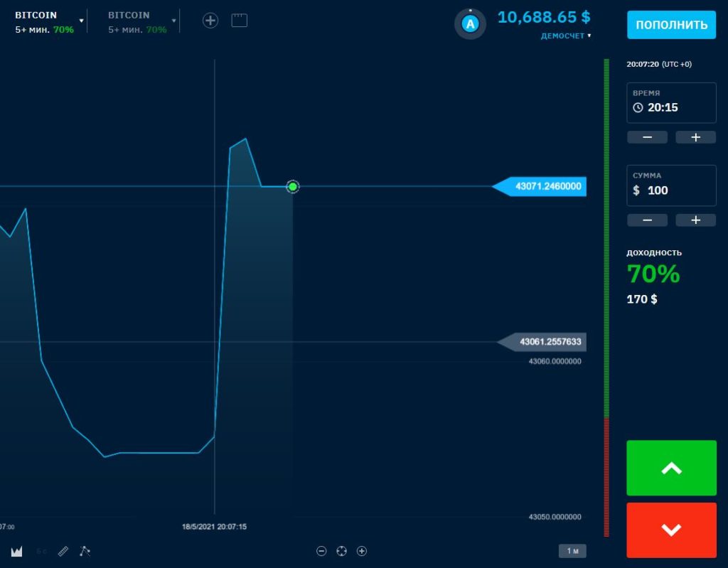Click the account avatar icon labeled A
This screenshot has height=568, width=728.
471,23
